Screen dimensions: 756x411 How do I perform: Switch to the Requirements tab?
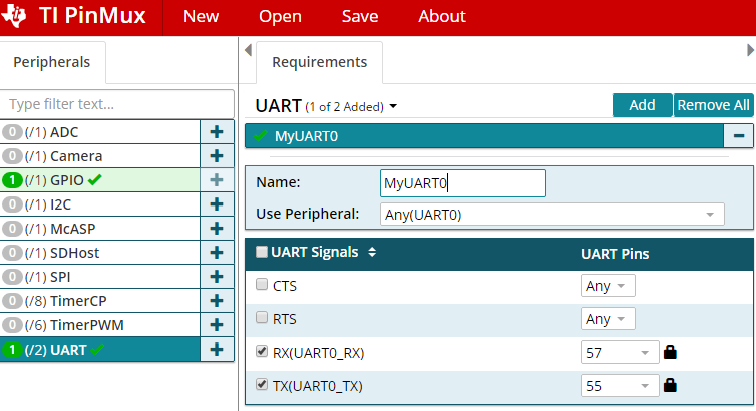(x=319, y=62)
